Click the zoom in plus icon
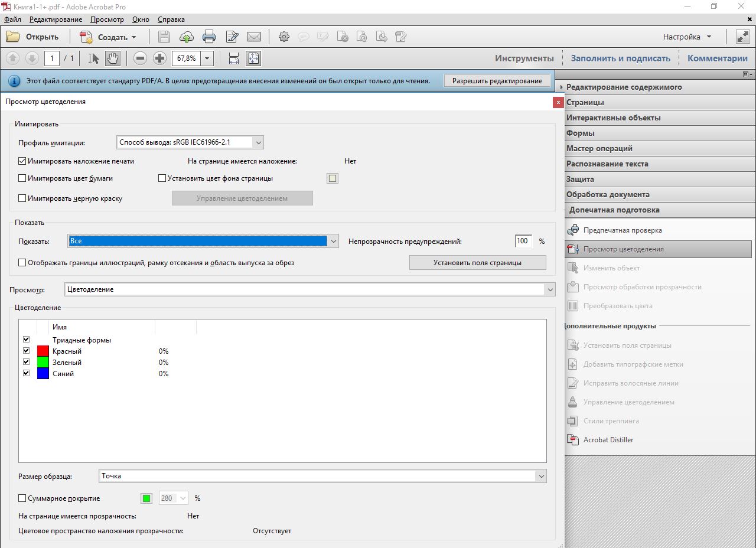The image size is (756, 548). coord(159,58)
